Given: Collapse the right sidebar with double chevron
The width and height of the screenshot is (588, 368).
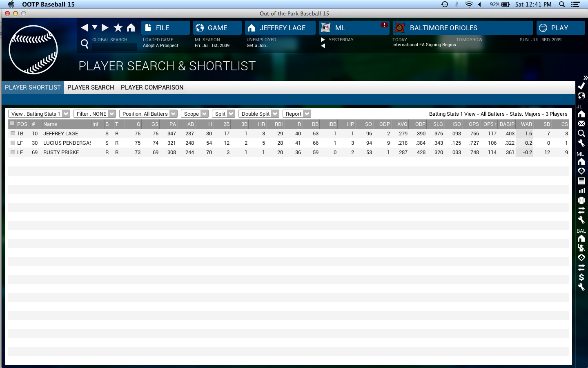Looking at the screenshot, I should pos(586,77).
